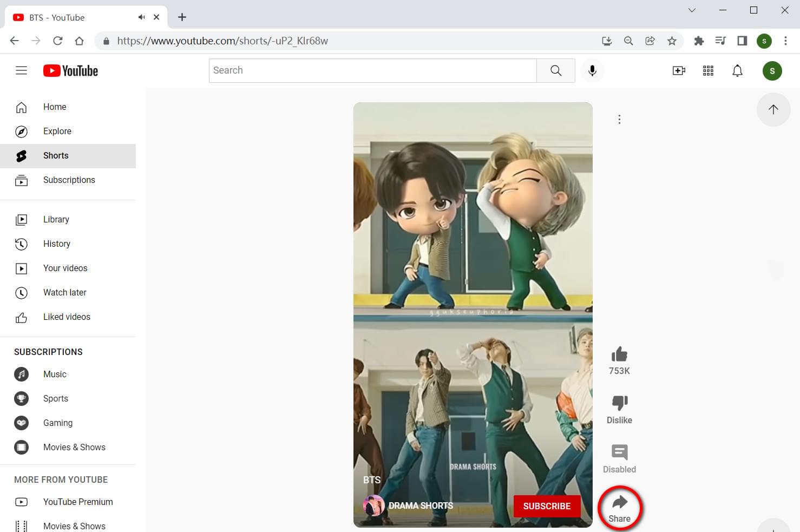Viewport: 800px width, 532px height.
Task: Go to previous short with up arrow
Action: [x=773, y=109]
